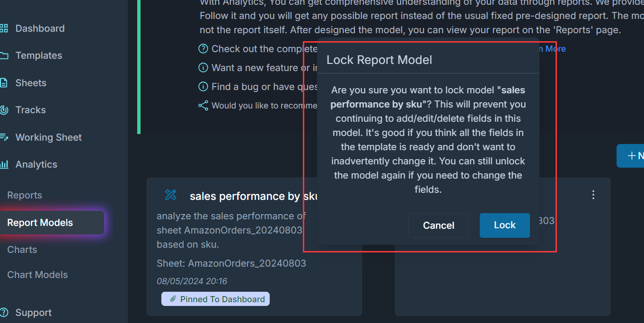The image size is (644, 323).
Task: Click the Templates folder icon
Action: click(4, 55)
